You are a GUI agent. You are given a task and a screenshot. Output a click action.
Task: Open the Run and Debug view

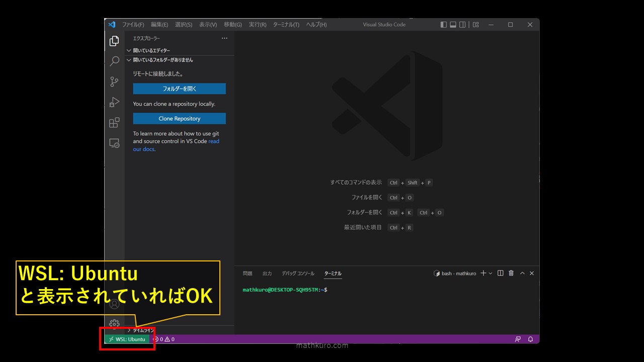(114, 103)
